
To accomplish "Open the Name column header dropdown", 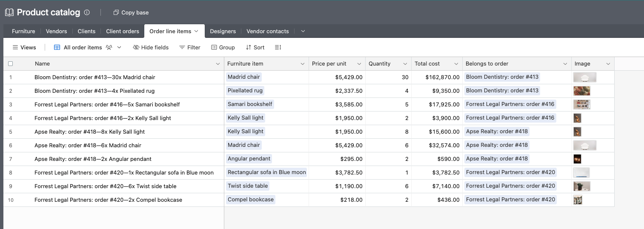I will pos(218,64).
